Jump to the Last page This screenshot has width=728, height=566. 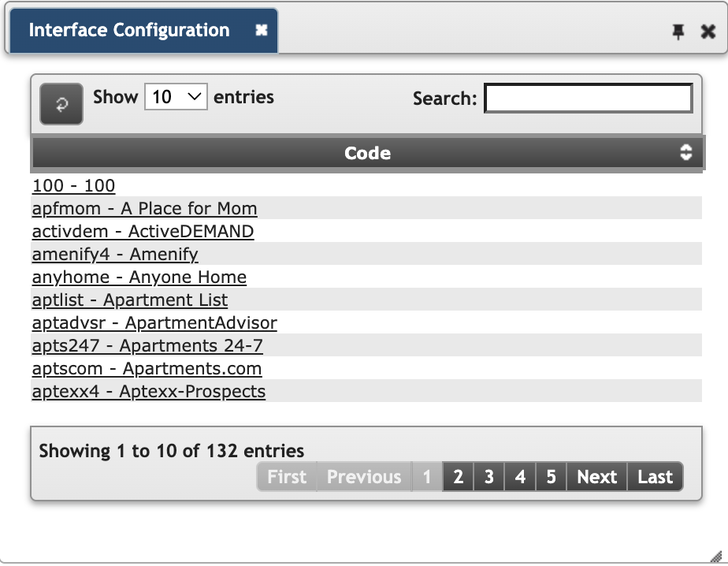(655, 477)
